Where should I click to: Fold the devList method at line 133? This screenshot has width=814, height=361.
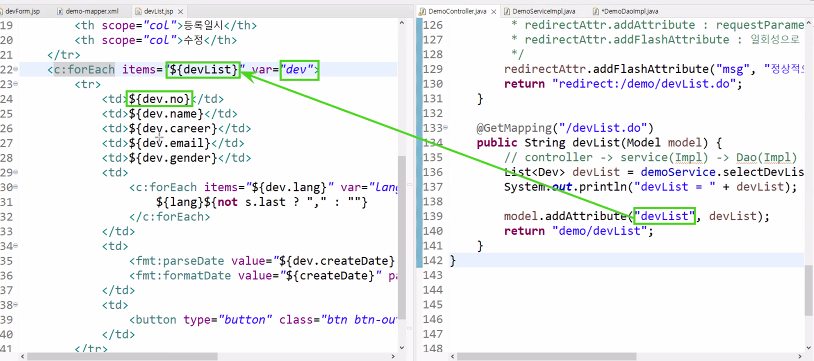[446, 128]
